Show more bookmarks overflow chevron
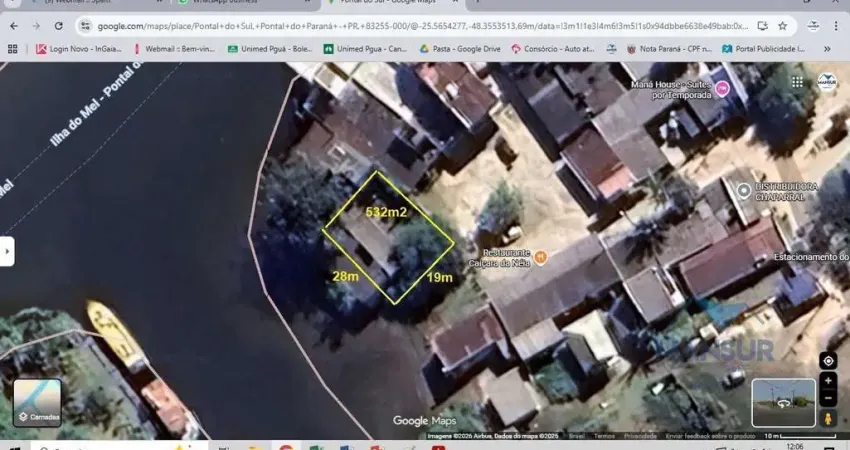The height and width of the screenshot is (450, 850). [827, 48]
